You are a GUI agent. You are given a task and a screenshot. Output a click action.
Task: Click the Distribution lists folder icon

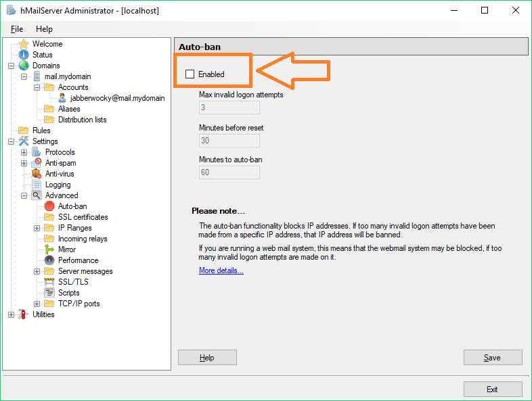pos(49,120)
